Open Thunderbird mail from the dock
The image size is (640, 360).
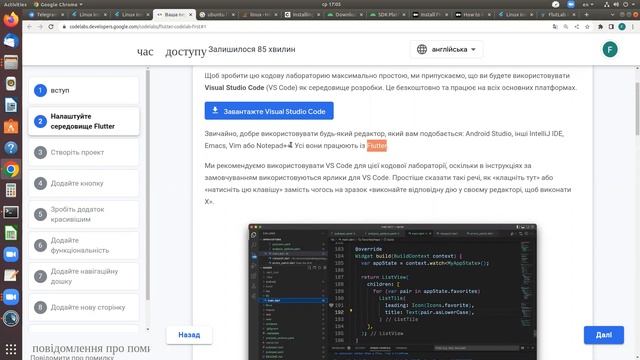[x=11, y=41]
